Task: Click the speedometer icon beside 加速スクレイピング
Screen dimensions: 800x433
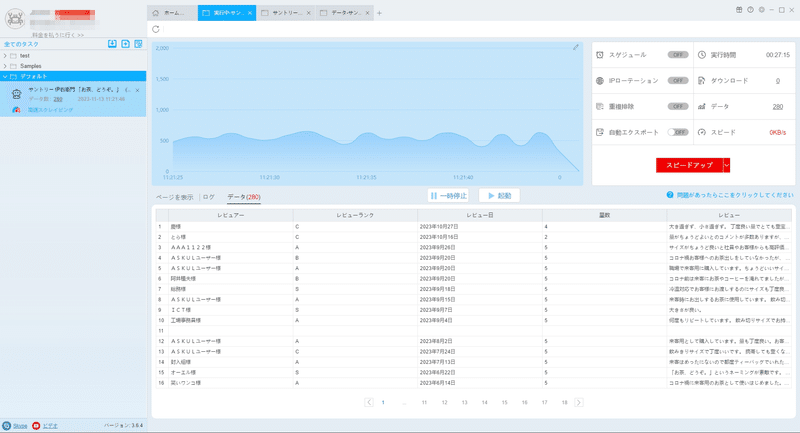Action: pyautogui.click(x=16, y=110)
